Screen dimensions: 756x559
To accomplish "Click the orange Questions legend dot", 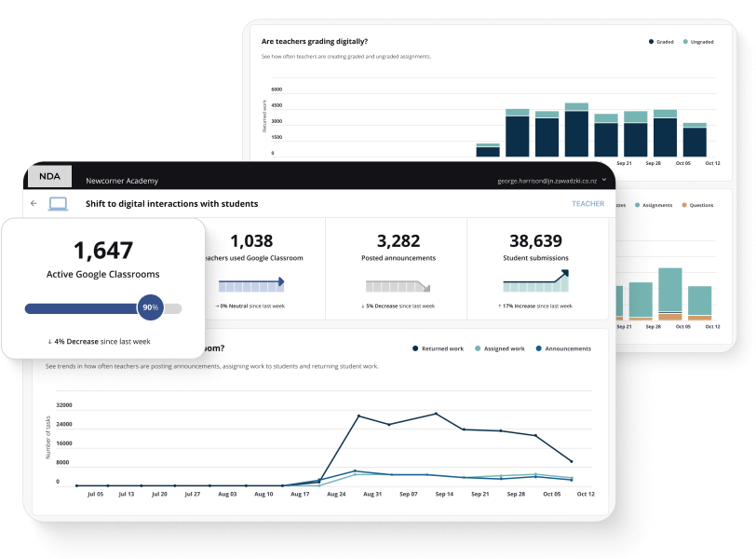I will (684, 205).
